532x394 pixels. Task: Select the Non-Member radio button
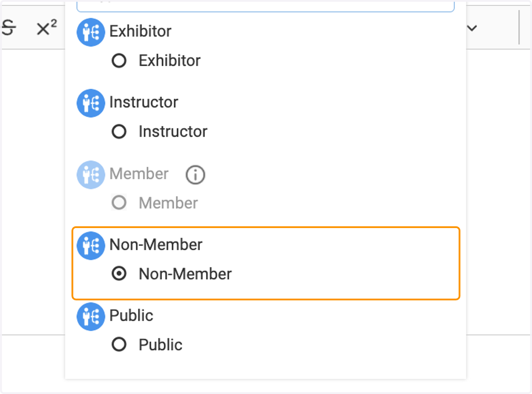(119, 274)
